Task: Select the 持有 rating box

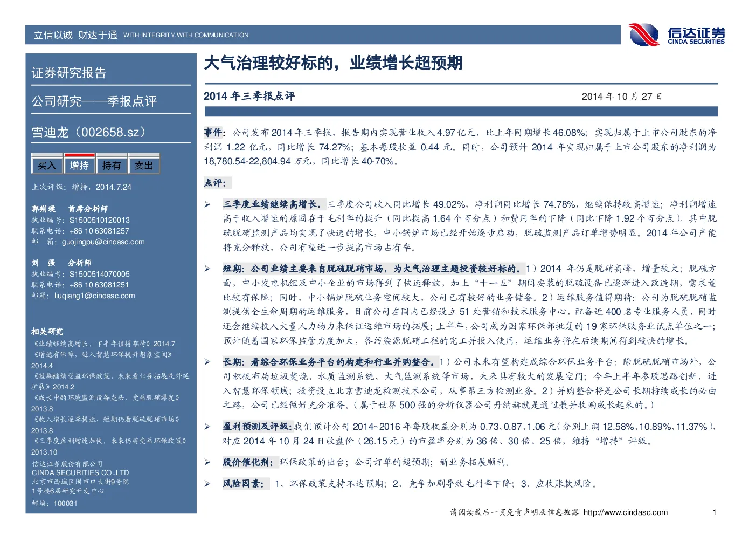Action: 112,165
